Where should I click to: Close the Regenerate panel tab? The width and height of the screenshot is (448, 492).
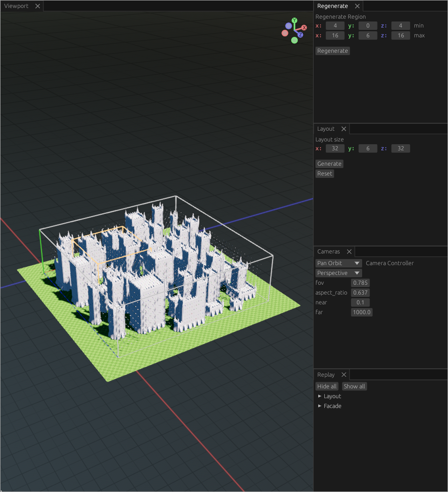[357, 6]
